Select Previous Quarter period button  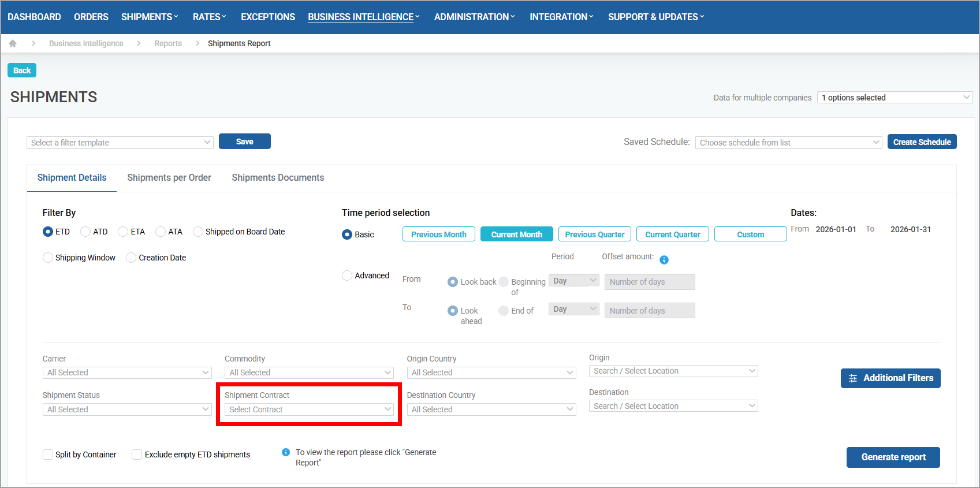point(595,234)
